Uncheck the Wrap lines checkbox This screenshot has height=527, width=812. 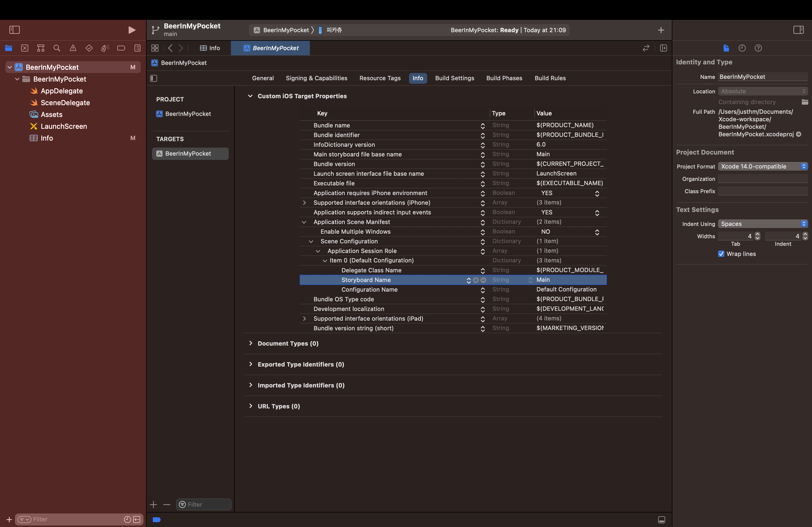721,254
